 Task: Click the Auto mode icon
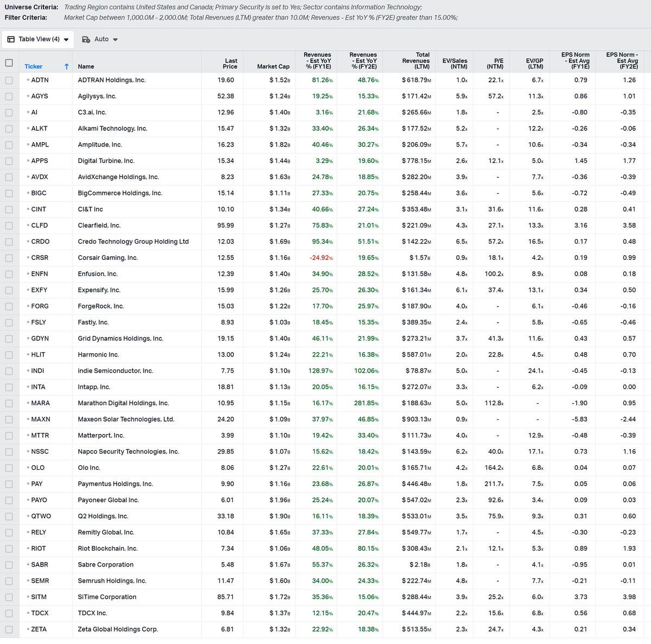click(86, 39)
